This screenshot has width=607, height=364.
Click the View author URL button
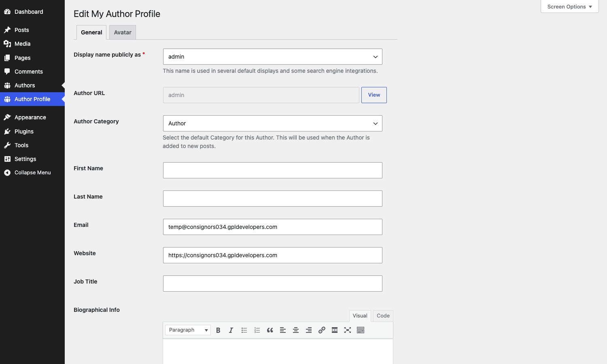click(374, 95)
